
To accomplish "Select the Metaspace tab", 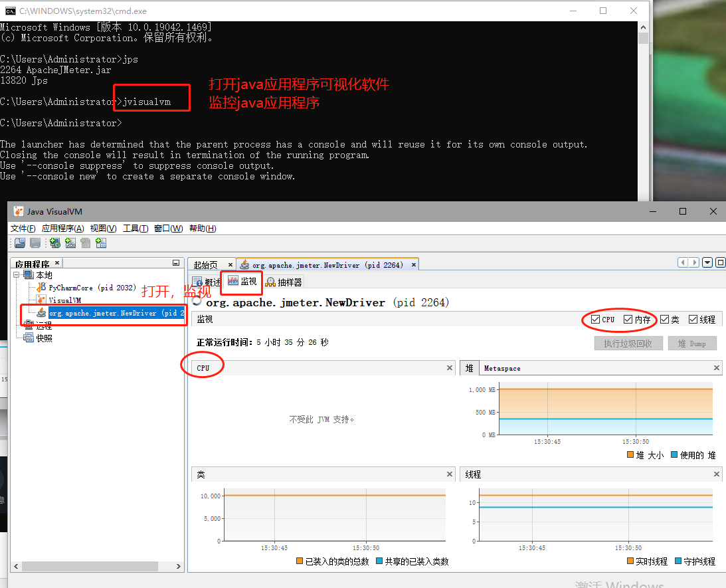I will 502,368.
